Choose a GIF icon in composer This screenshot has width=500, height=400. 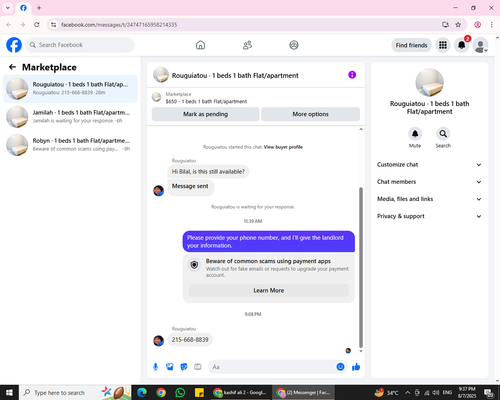point(198,367)
